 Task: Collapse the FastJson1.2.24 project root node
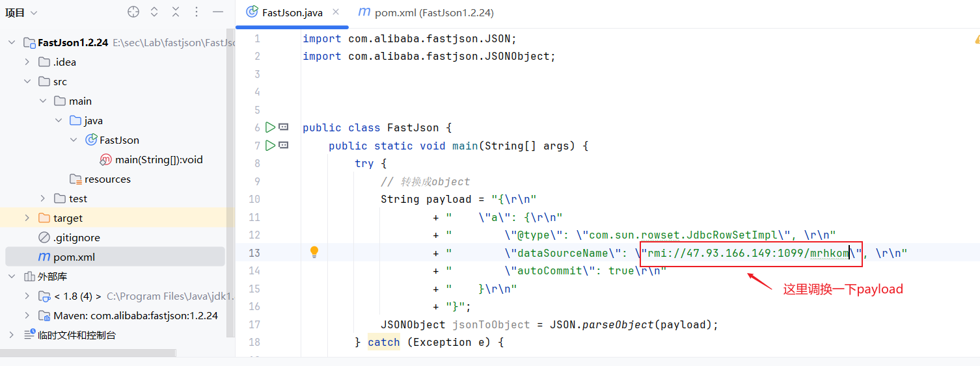(11, 42)
